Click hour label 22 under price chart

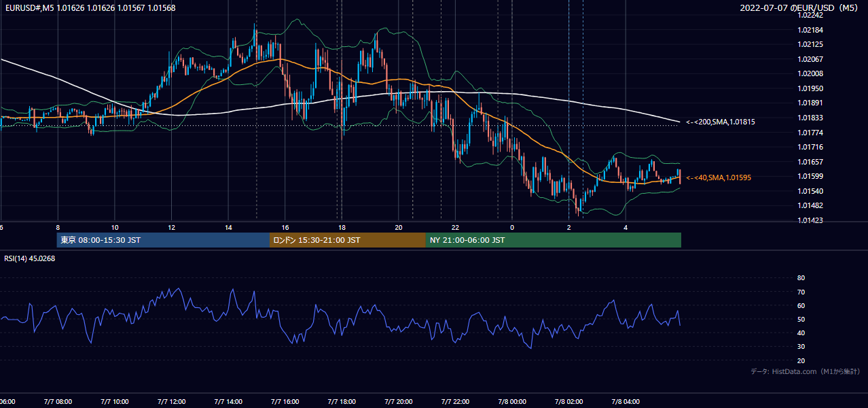coord(455,227)
